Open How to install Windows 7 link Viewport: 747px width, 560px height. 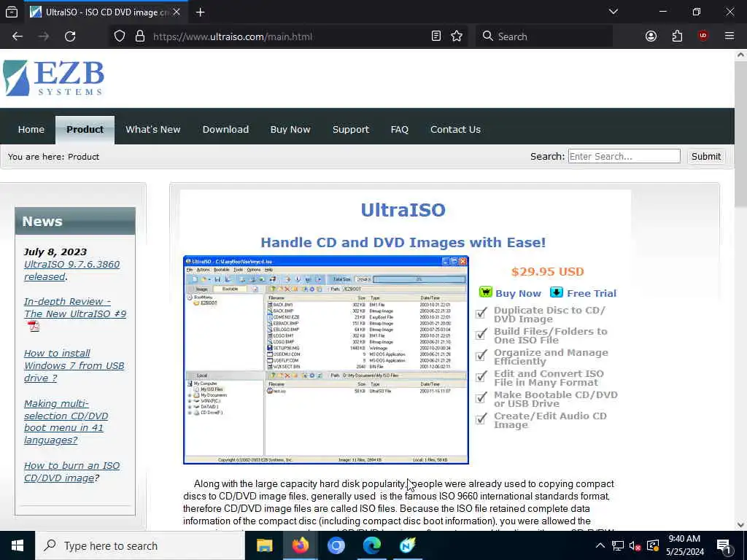(x=74, y=366)
